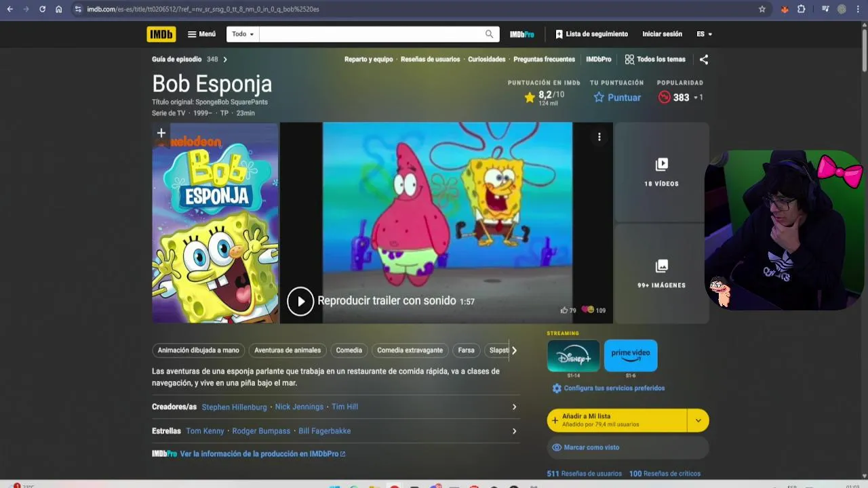Click the browser home icon
This screenshot has height=488, width=868.
[x=59, y=9]
